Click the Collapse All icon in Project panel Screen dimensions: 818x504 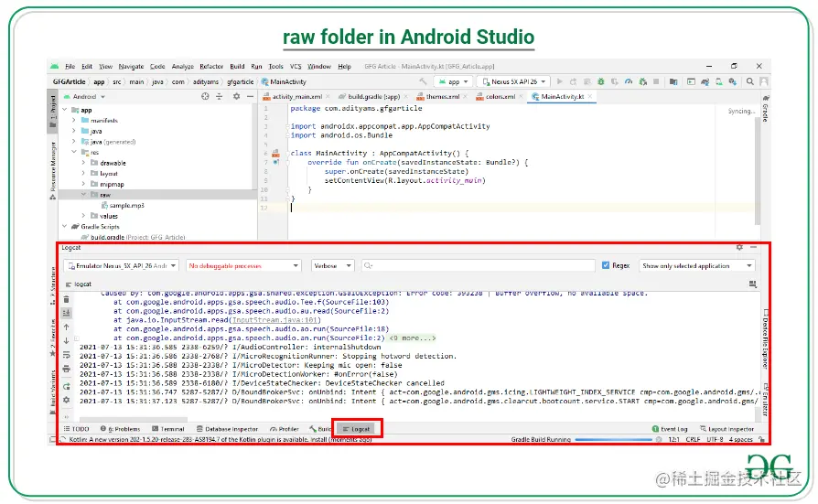[219, 96]
